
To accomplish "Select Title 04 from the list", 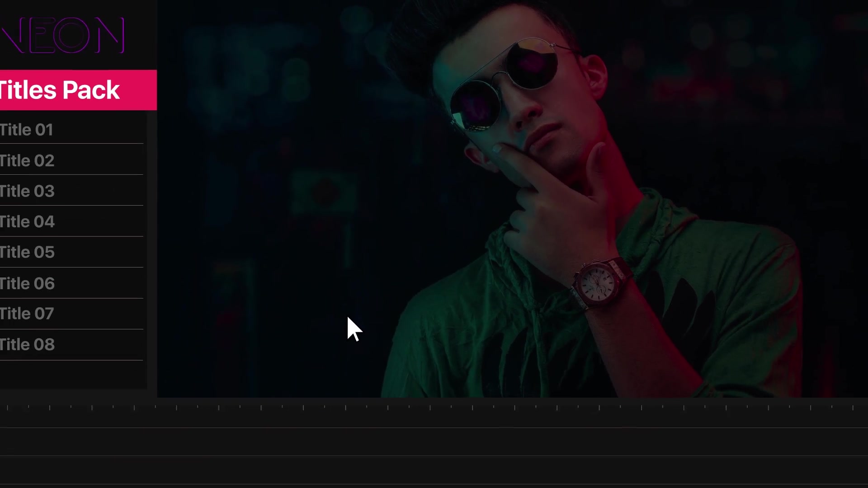I will [71, 221].
